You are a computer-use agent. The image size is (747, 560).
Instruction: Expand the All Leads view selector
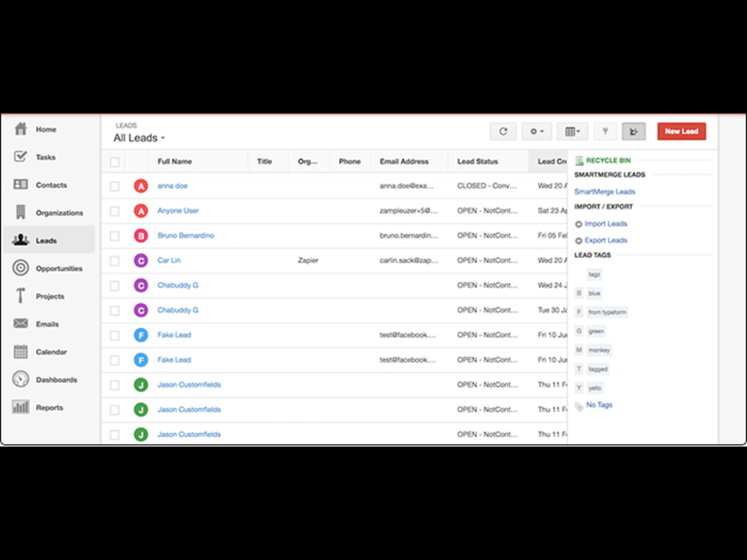(x=137, y=137)
